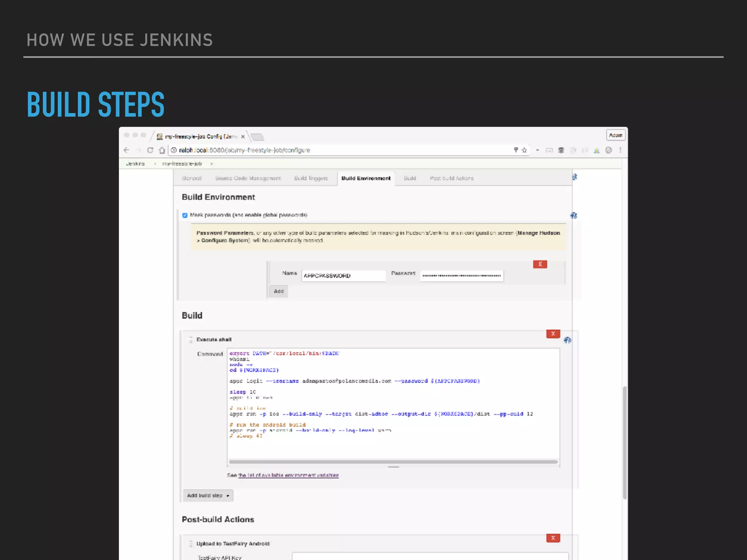
Task: Delete the APPCPASSWORD password entry
Action: (x=540, y=264)
